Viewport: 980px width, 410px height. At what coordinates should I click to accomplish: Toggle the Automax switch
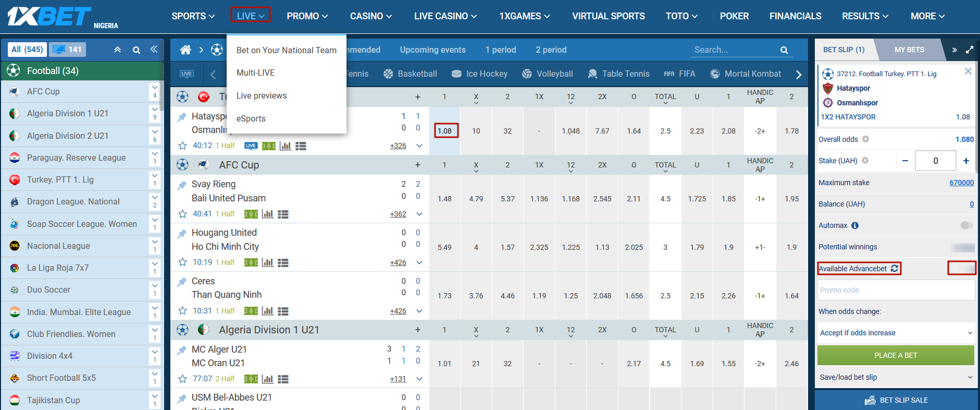point(967,225)
